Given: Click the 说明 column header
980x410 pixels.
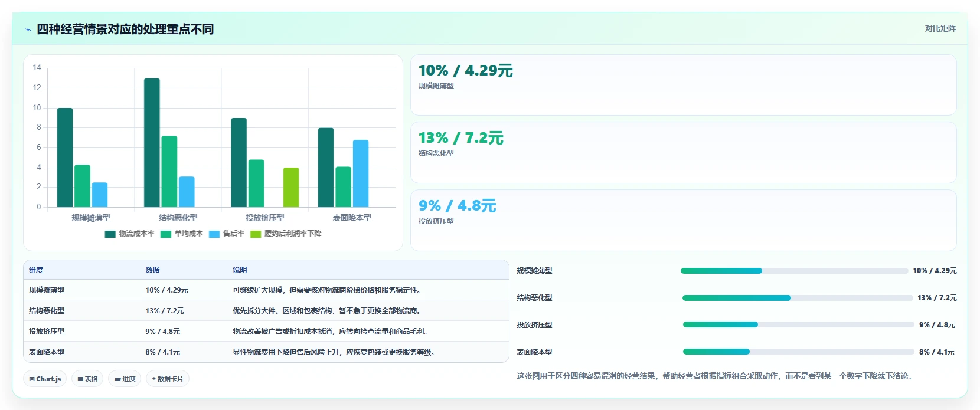Looking at the screenshot, I should point(240,270).
